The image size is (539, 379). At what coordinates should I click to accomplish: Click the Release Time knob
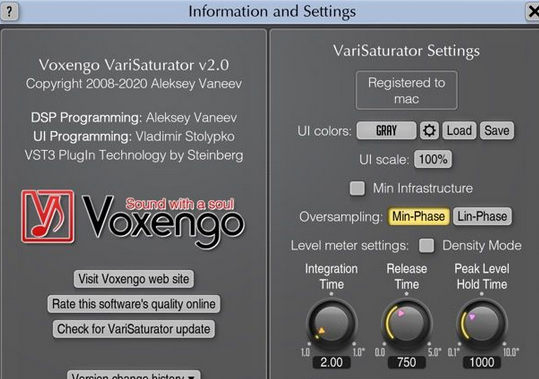pyautogui.click(x=407, y=324)
